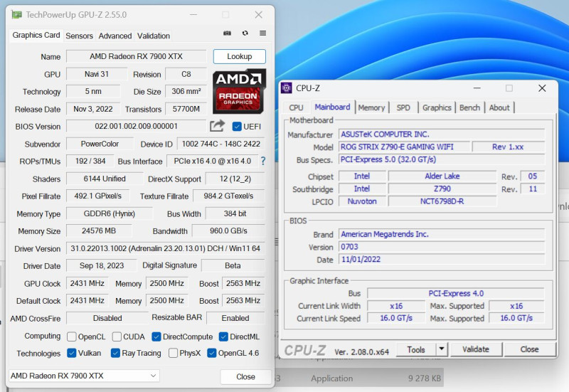Open the Memory tab in CPU-Z
569x392 pixels.
pos(371,108)
